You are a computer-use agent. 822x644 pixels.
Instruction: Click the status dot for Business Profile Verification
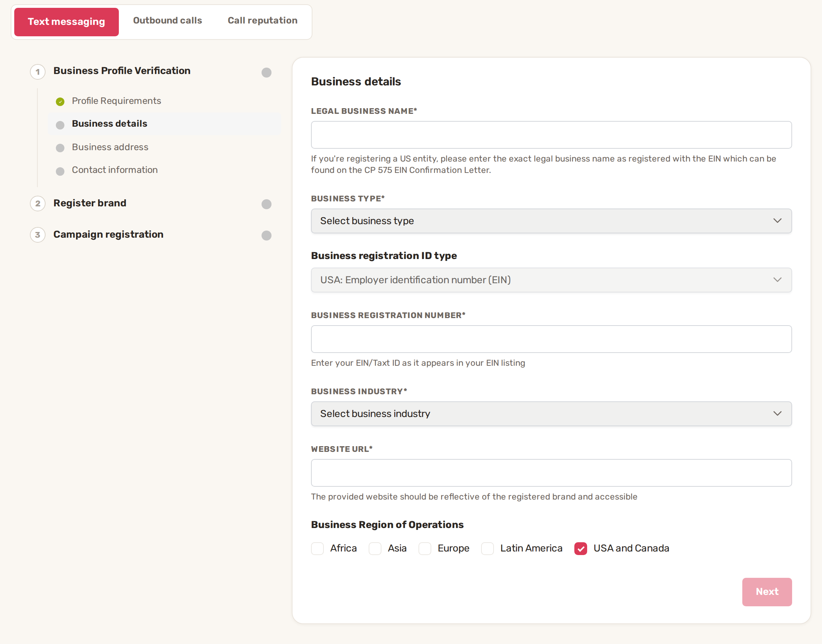coord(267,72)
